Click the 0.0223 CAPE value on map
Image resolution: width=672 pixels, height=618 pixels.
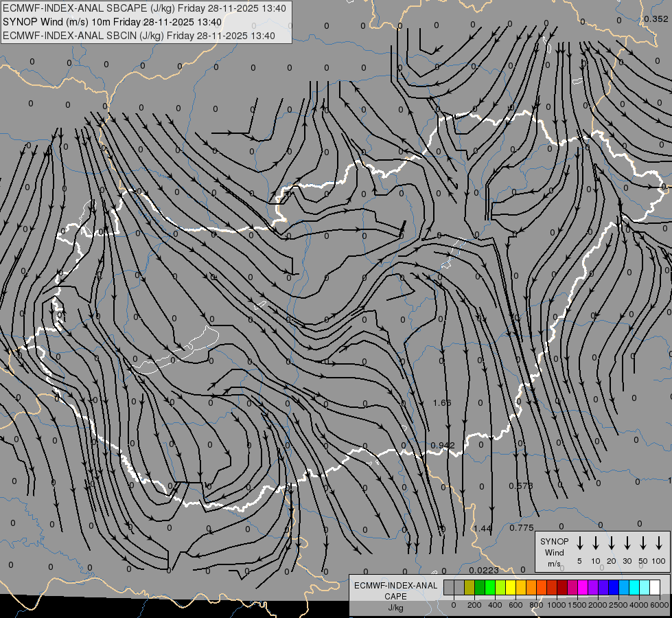pyautogui.click(x=484, y=571)
